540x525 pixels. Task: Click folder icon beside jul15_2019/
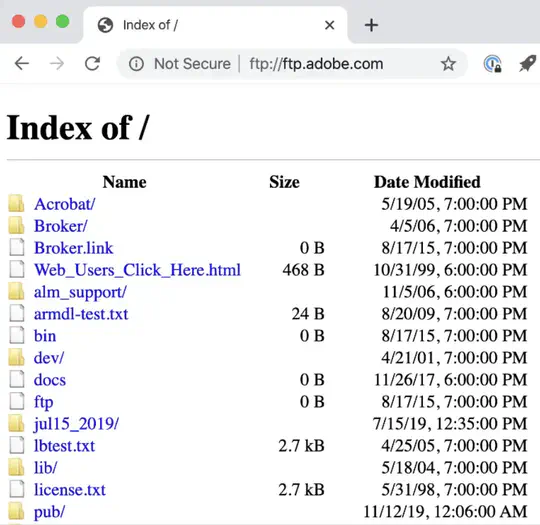tap(16, 423)
